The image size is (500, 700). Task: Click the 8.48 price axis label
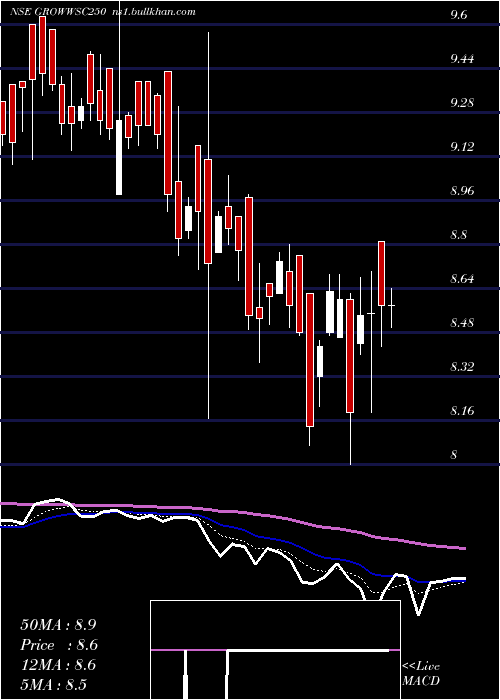(x=462, y=323)
